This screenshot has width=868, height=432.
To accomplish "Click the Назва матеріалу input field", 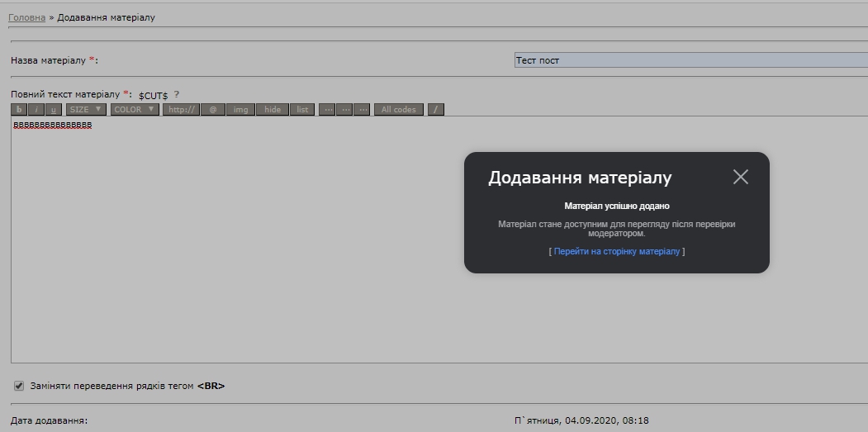I will click(690, 60).
